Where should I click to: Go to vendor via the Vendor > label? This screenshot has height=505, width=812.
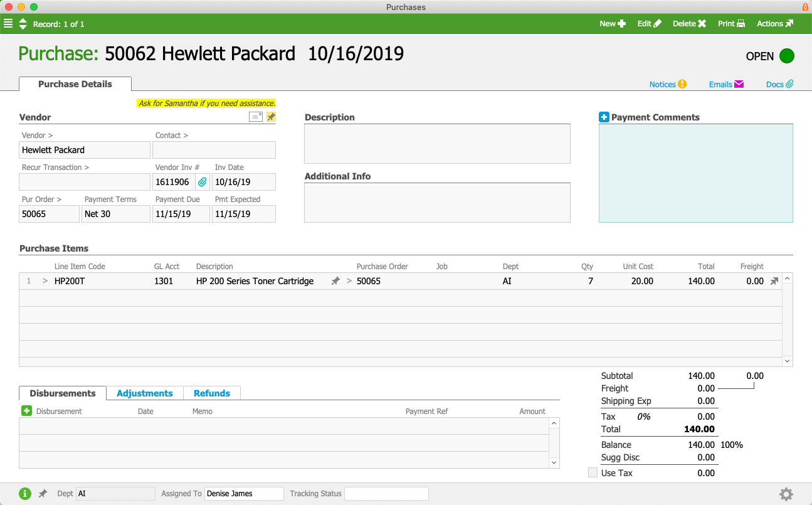(38, 136)
